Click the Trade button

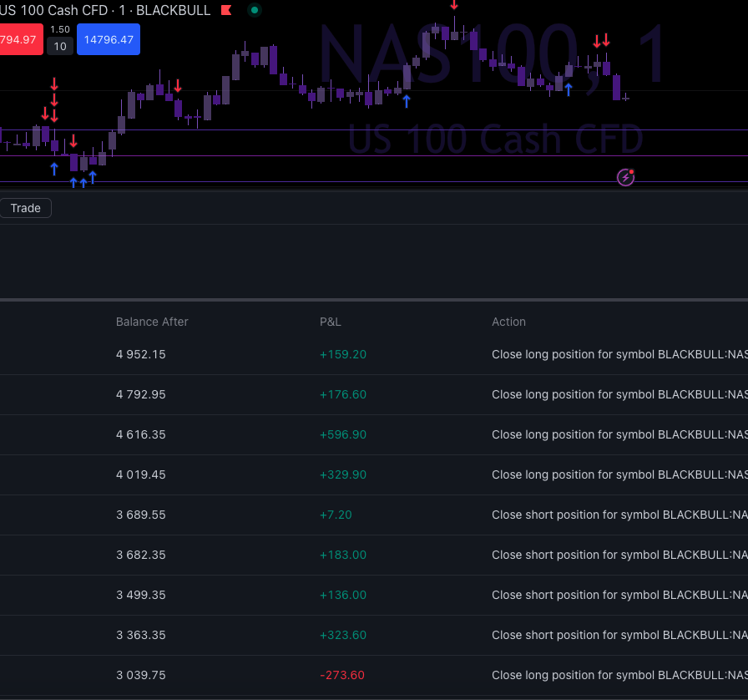26,208
